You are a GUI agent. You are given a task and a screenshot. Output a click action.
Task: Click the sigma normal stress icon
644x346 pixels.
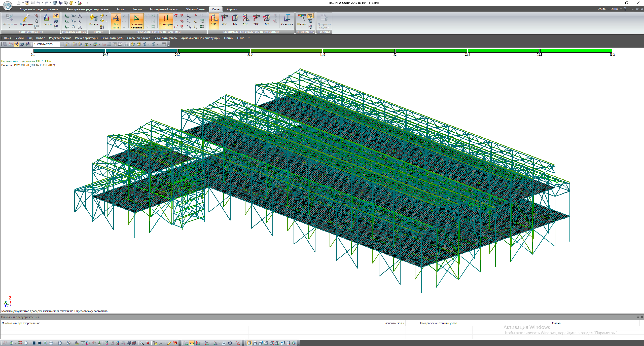pyautogui.click(x=176, y=16)
